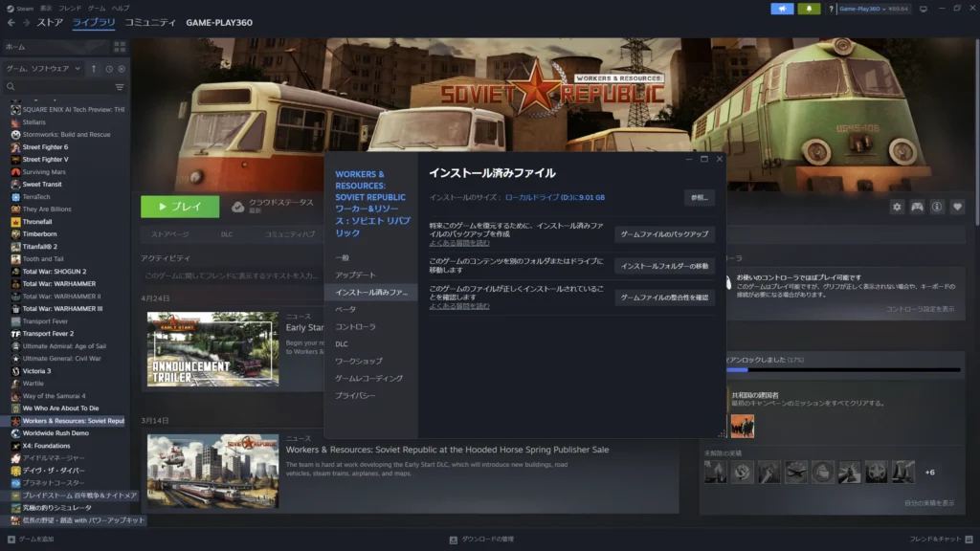Click the Transport Fever 2 game icon
The image size is (980, 551).
[15, 334]
